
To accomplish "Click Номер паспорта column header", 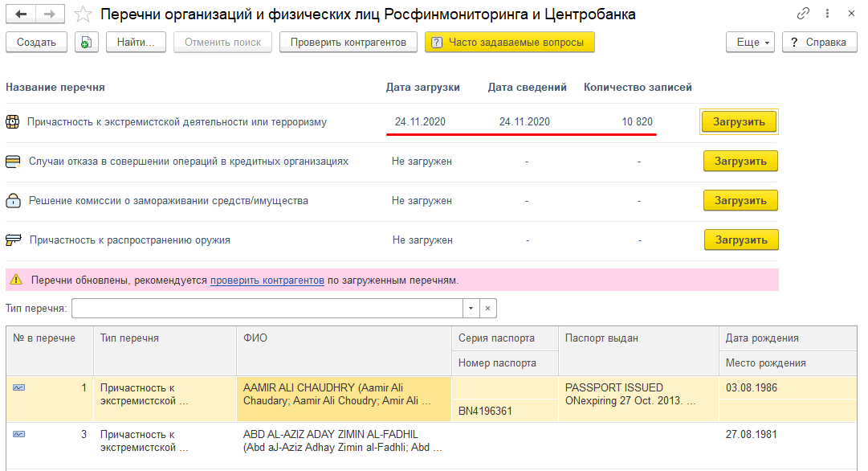I will coord(505,363).
